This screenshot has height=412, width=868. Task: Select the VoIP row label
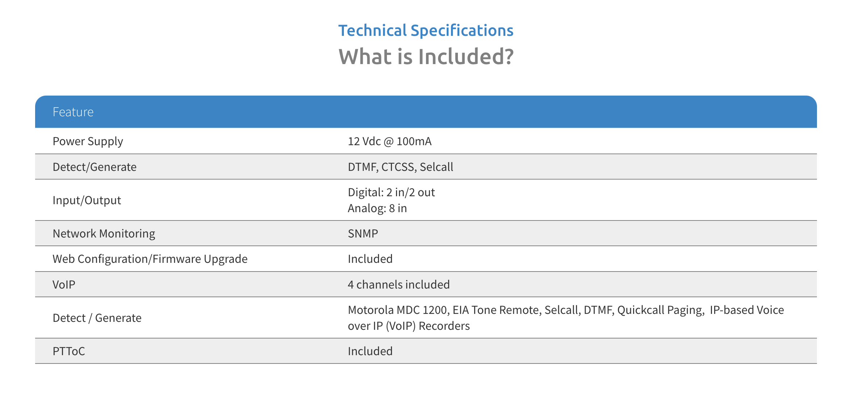pos(64,285)
